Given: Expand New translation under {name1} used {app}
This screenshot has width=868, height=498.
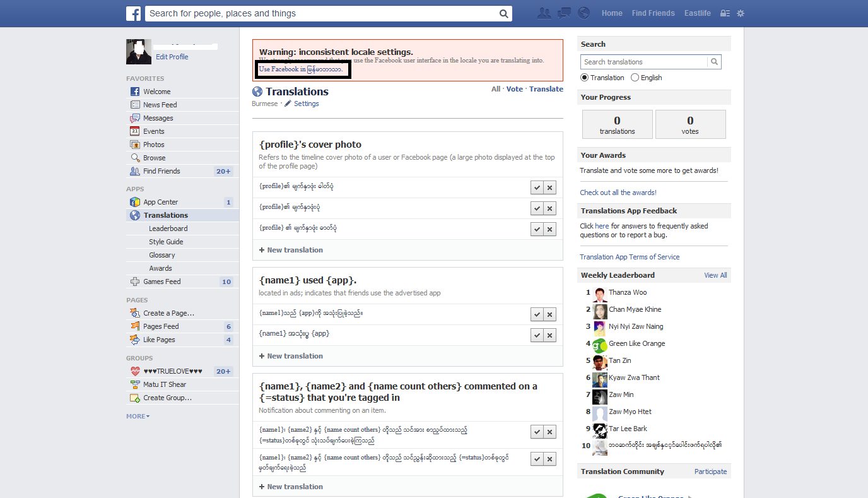Looking at the screenshot, I should tap(291, 356).
